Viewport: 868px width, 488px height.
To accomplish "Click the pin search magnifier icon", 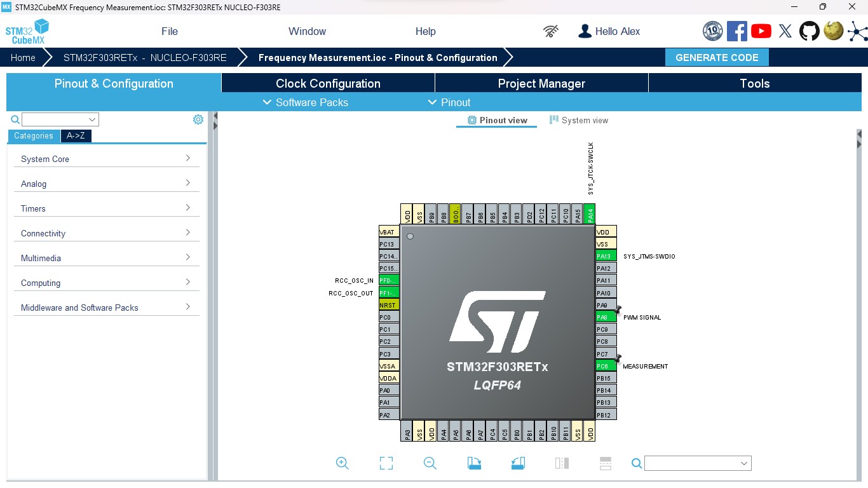I will [637, 463].
